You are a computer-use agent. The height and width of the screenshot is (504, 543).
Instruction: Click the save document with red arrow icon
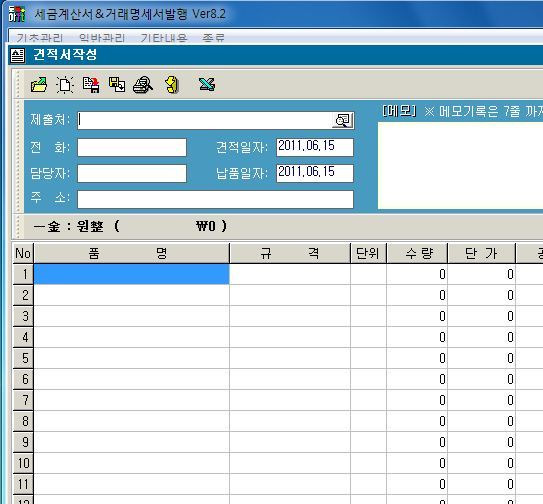[91, 85]
